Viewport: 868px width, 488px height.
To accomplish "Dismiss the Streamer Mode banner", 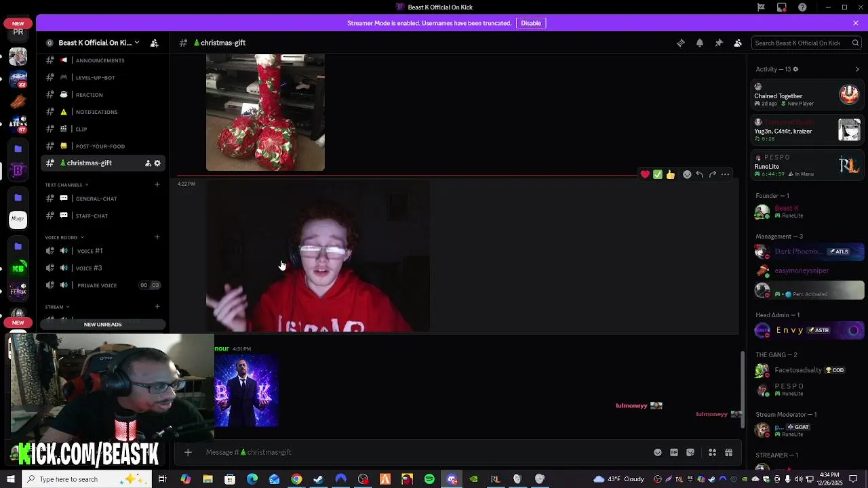I will tap(856, 23).
